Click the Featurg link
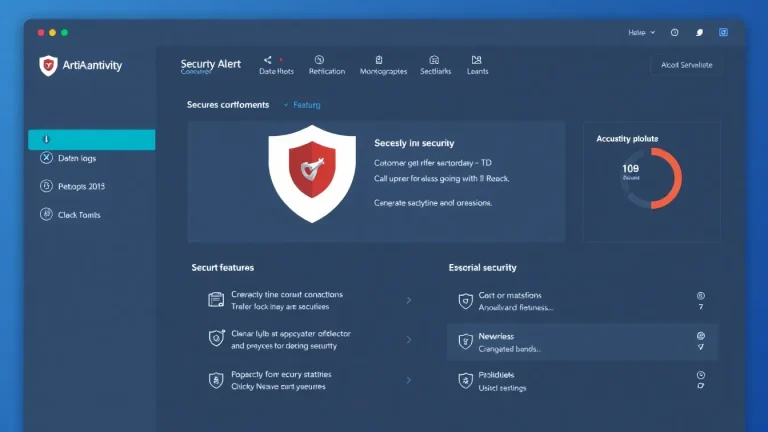Viewport: 768px width, 432px height. pos(307,105)
